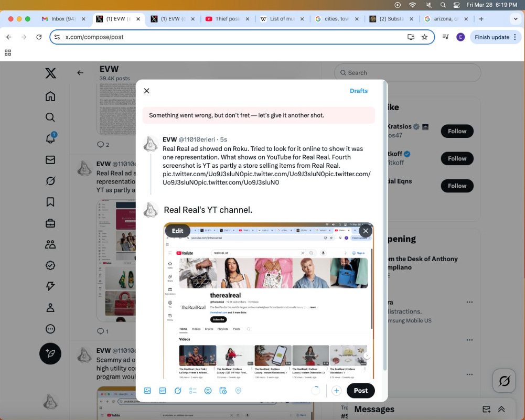This screenshot has height=420, width=525.
Task: Compose new message icon in Messages bar
Action: point(487,409)
